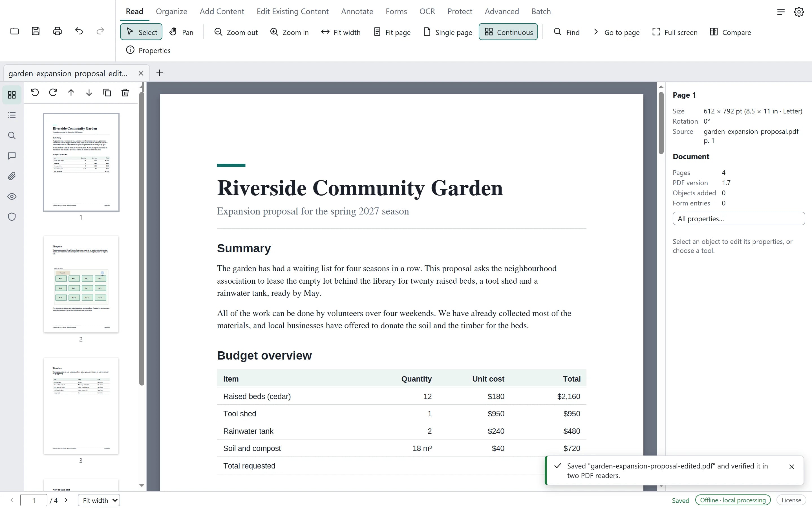Dismiss the Saved notification toast
This screenshot has height=508, width=812.
(791, 467)
